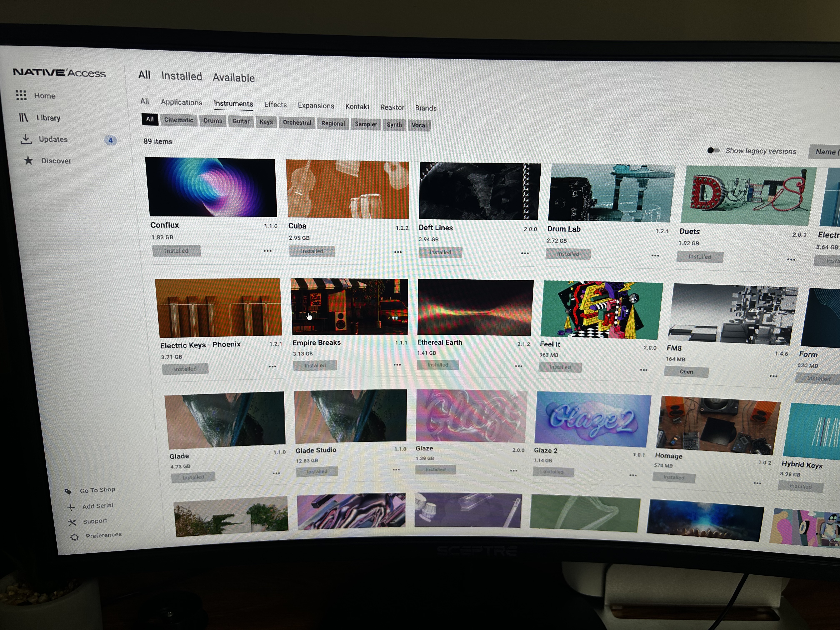Open the options menu for Electric Keys - Phoenix

[272, 366]
